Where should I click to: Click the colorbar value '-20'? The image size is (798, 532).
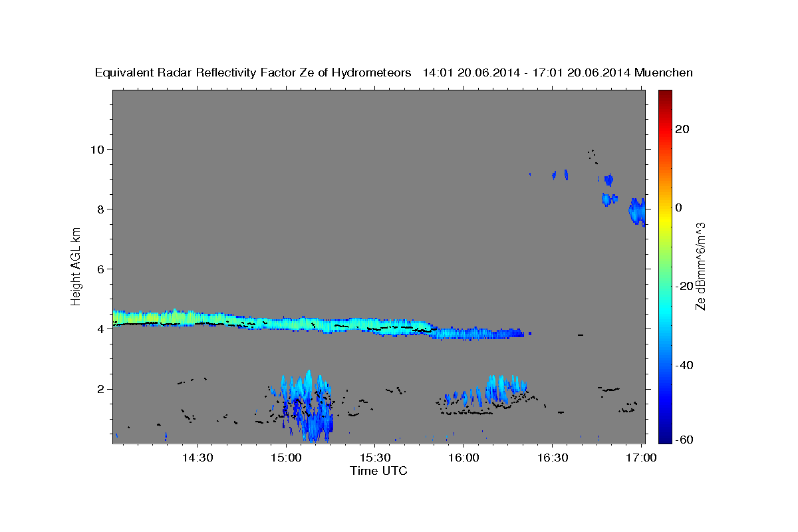tap(685, 286)
